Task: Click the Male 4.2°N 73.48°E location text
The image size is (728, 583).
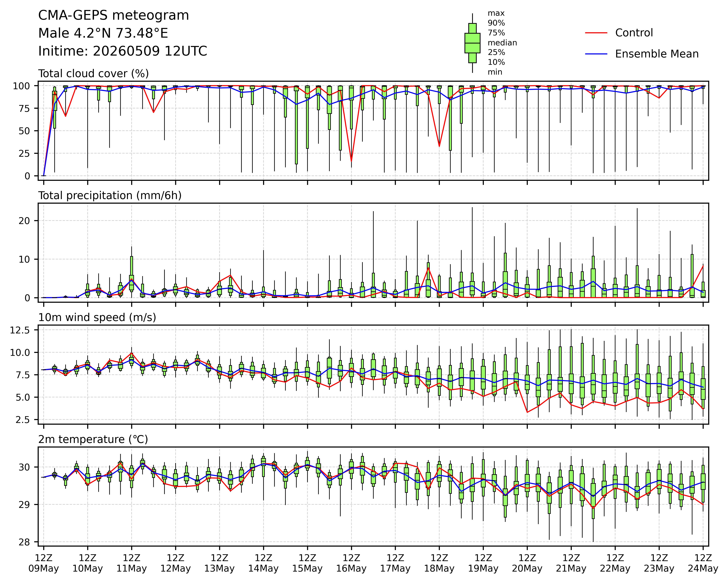Action: [103, 34]
